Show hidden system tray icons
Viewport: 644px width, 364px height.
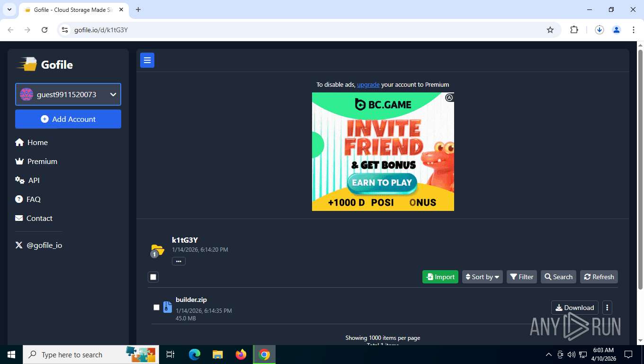pos(549,355)
